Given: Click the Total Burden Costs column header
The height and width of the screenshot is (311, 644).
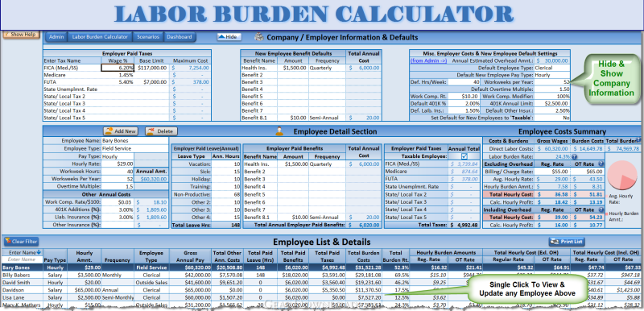Looking at the screenshot, I should [364, 256].
